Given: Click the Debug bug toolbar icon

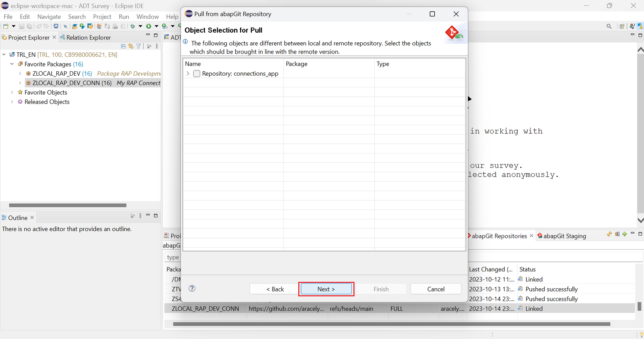Looking at the screenshot, I should 133,26.
